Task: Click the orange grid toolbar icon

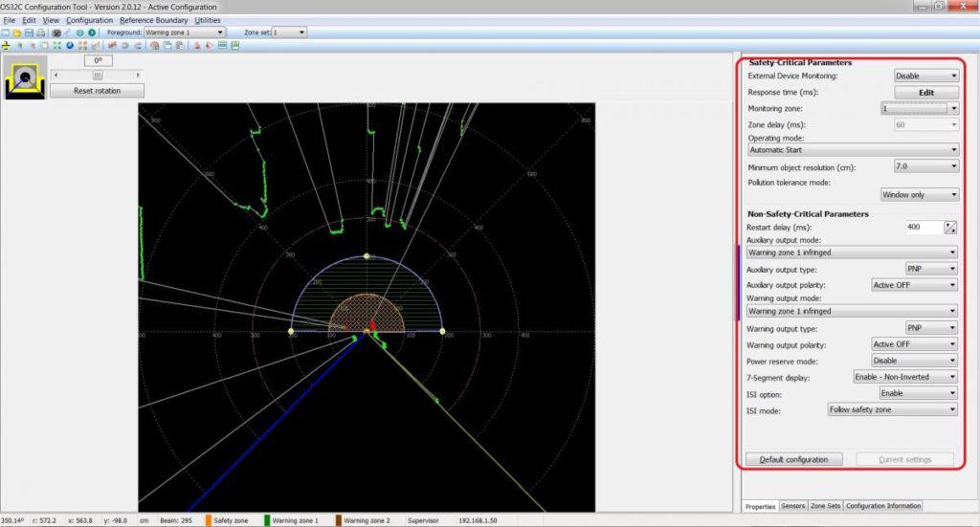Action: point(82,46)
